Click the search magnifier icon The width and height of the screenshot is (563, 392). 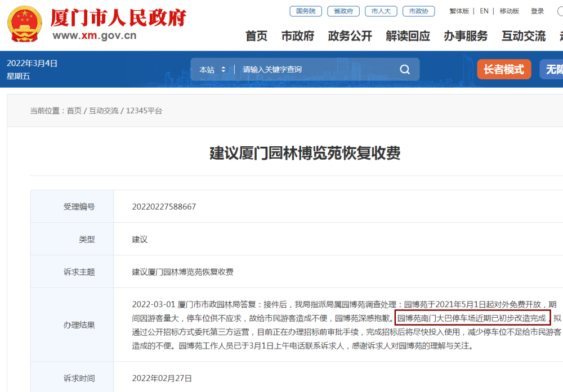(x=405, y=69)
